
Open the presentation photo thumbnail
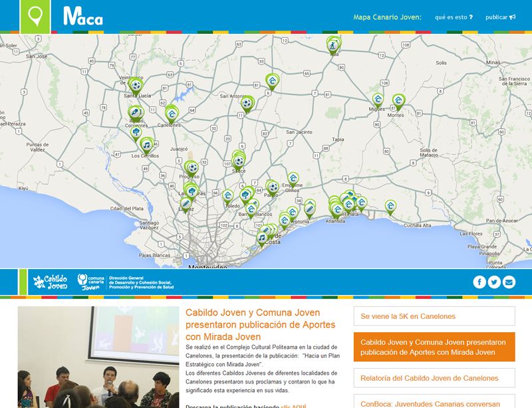point(98,357)
